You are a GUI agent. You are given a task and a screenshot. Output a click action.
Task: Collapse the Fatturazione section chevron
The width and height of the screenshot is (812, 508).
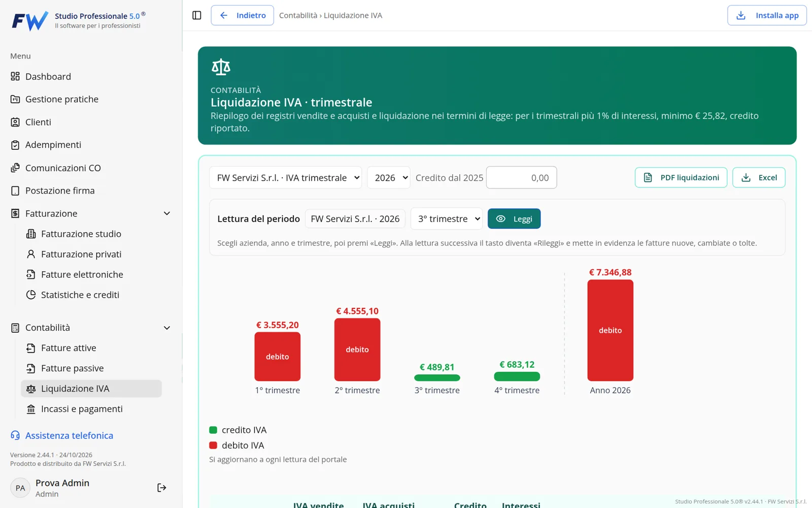(166, 213)
